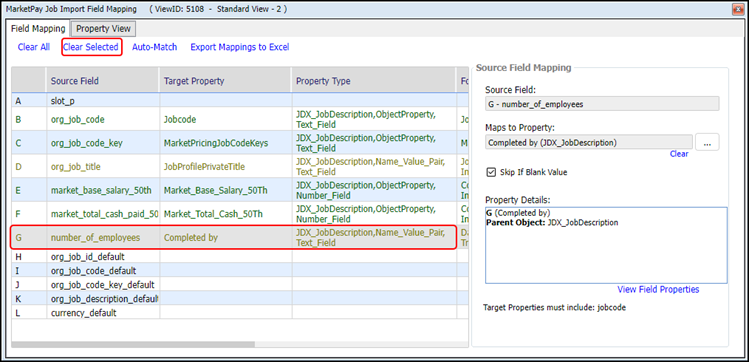Click the Property Type column header
Screen dimensions: 749x362
coord(375,81)
